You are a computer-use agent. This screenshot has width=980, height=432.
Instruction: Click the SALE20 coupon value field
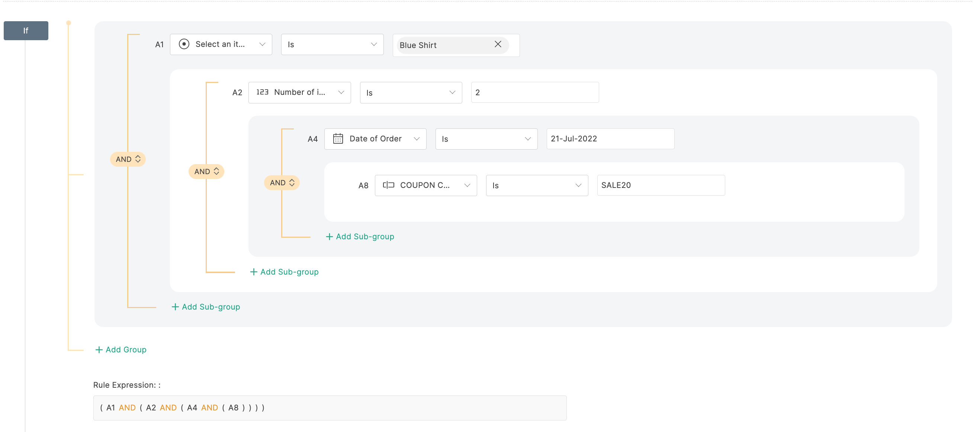tap(661, 185)
